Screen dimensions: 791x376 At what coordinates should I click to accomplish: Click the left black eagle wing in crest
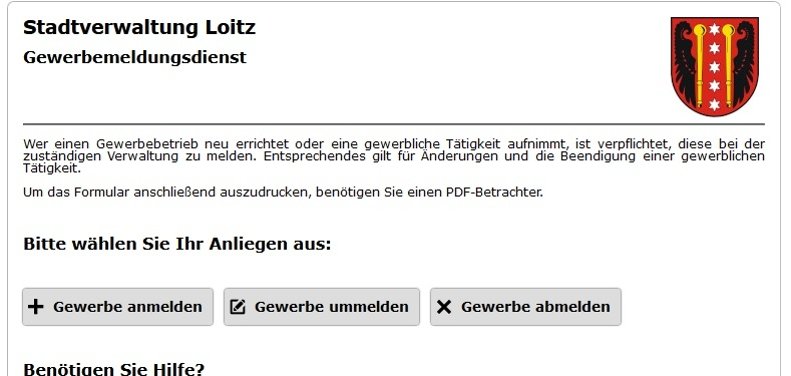pyautogui.click(x=684, y=62)
